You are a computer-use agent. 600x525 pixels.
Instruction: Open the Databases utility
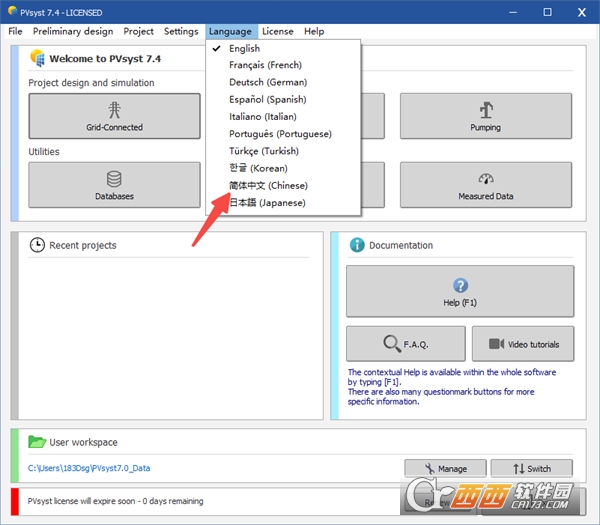click(x=114, y=185)
